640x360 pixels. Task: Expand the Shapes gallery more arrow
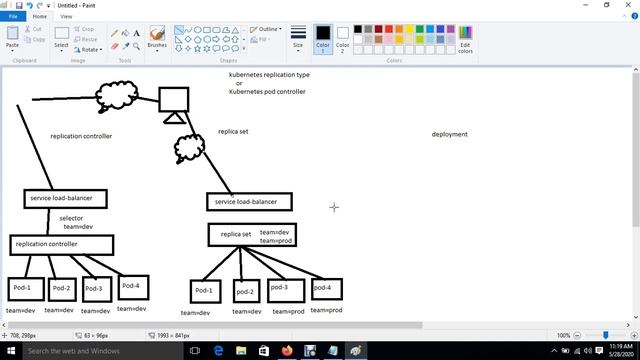tap(244, 49)
